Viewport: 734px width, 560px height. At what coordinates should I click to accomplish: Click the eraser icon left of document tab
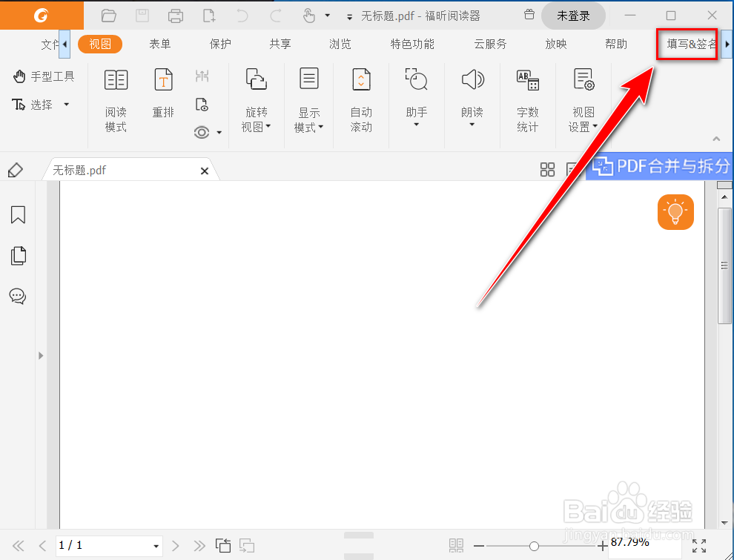(16, 170)
